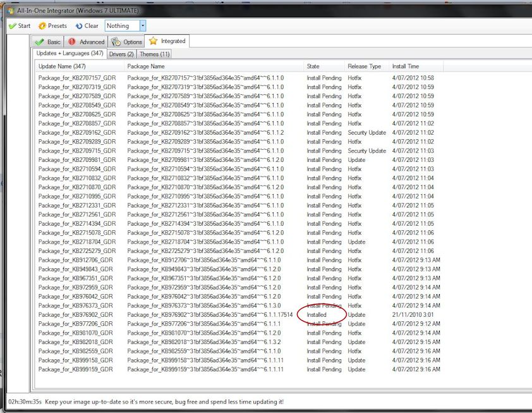Click install time 21/11/2010 3:01
Image resolution: width=532 pixels, height=413 pixels.
click(413, 315)
